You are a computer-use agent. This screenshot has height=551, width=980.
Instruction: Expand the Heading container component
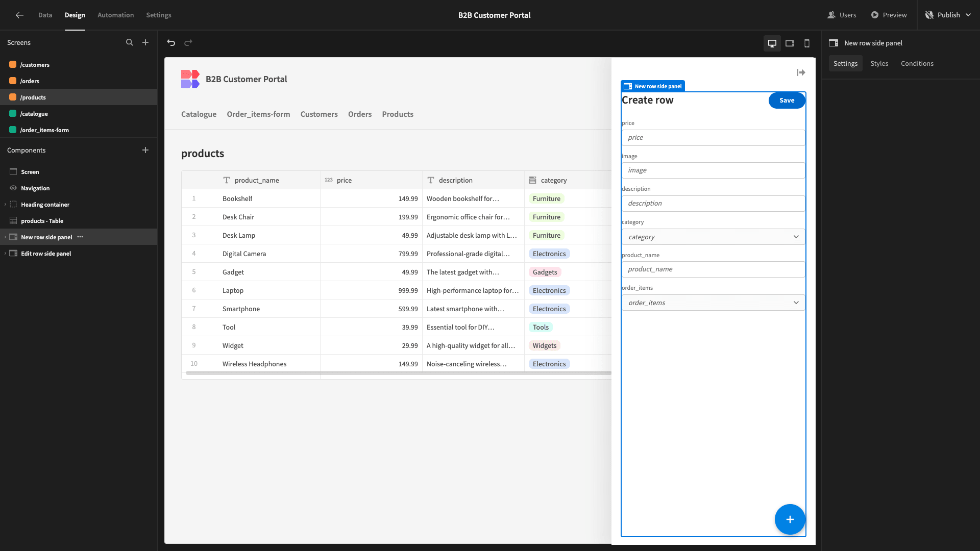5,205
